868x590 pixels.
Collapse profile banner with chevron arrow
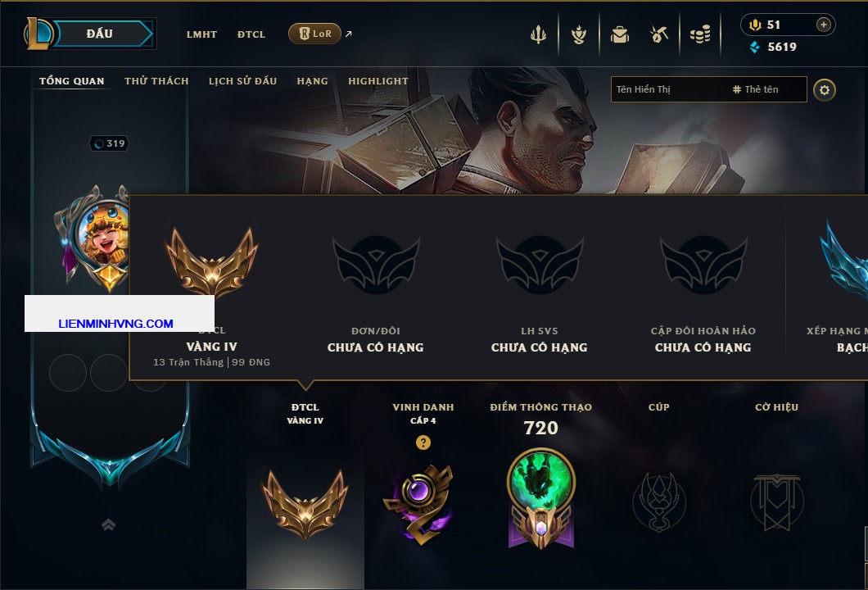pyautogui.click(x=108, y=524)
